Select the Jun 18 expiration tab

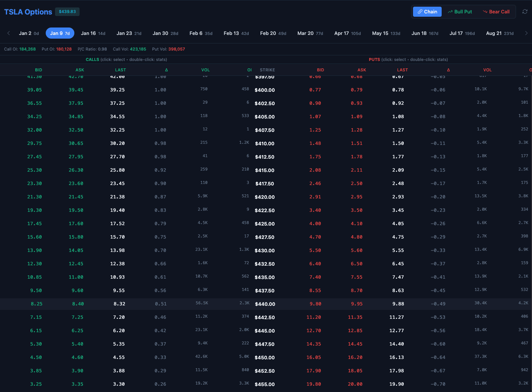[x=425, y=33]
